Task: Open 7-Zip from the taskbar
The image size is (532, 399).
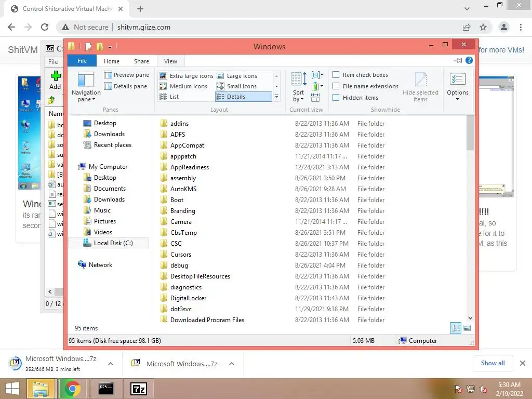Action: (139, 389)
